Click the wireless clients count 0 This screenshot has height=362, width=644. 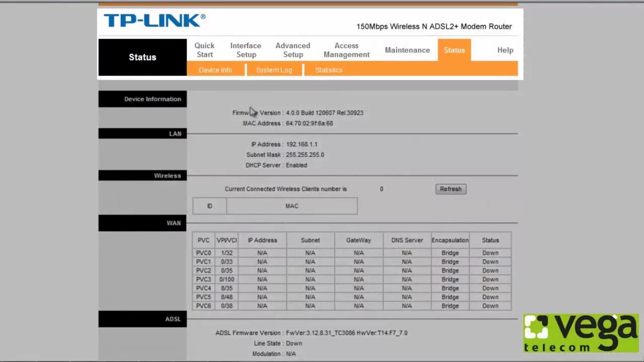point(381,189)
